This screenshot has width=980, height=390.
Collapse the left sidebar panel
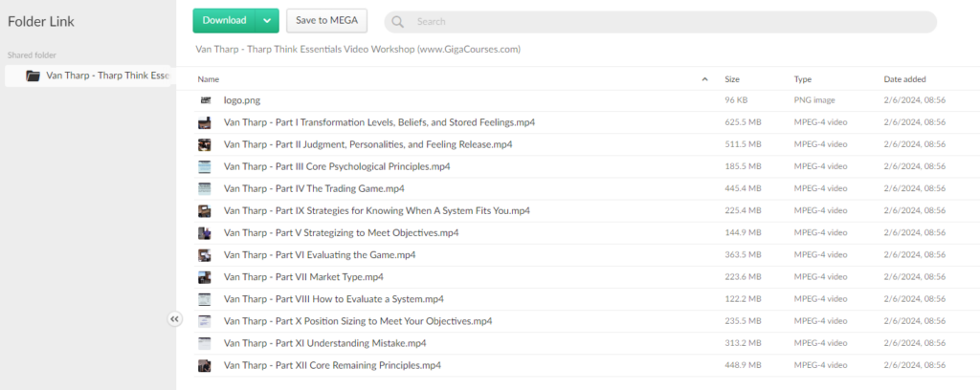[x=175, y=319]
